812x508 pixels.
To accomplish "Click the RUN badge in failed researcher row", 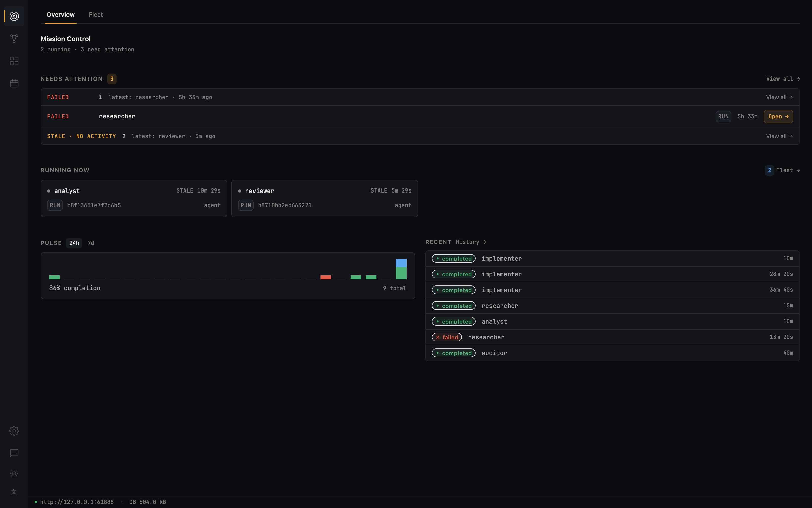I will pos(723,117).
